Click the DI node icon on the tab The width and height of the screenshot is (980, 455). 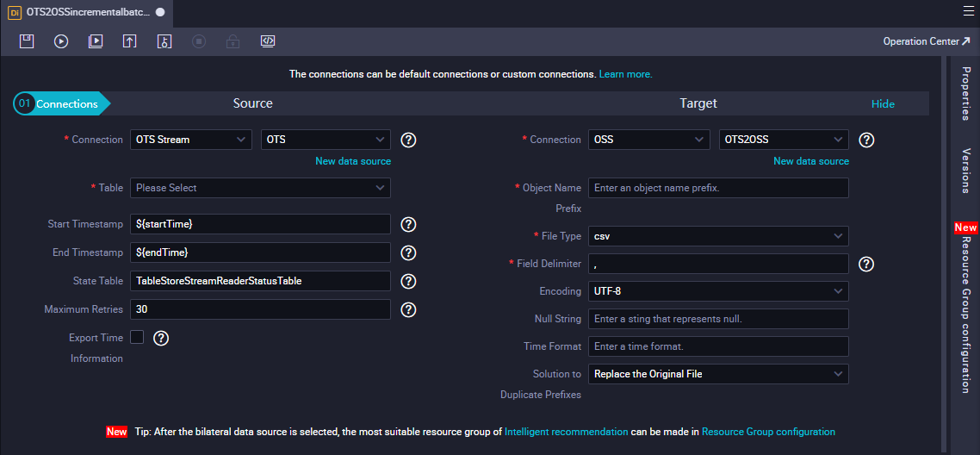pyautogui.click(x=14, y=12)
